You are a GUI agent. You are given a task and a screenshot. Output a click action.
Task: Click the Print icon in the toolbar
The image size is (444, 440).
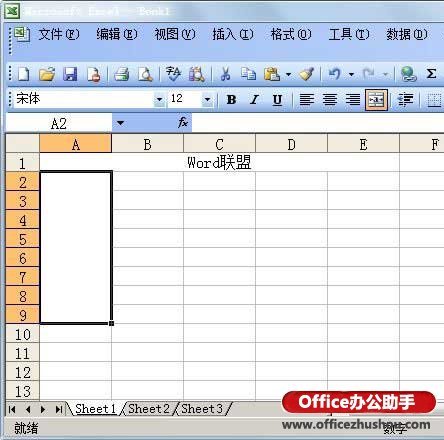122,74
